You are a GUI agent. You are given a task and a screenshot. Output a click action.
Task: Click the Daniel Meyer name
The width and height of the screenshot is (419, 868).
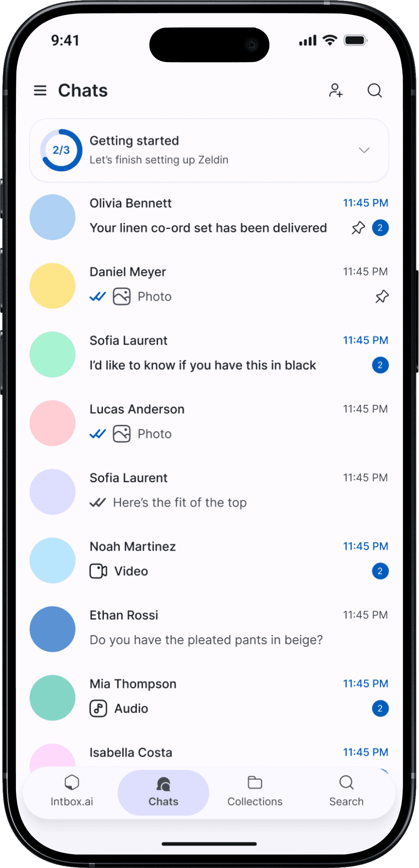click(x=128, y=272)
